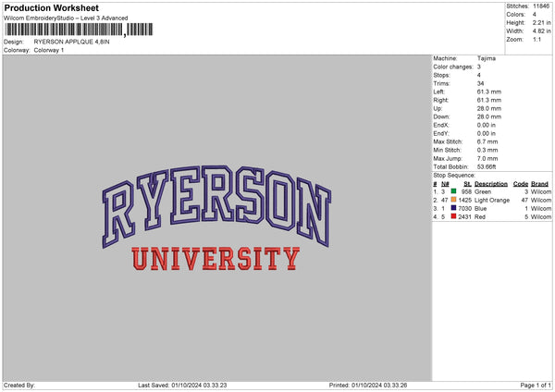The image size is (555, 392).
Task: Click 'Last Saved: 01/10/2024' footer text
Action: [182, 386]
